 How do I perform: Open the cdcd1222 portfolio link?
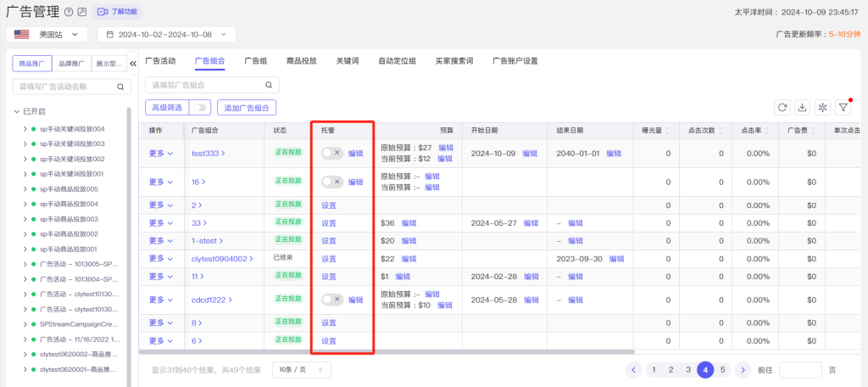[211, 300]
